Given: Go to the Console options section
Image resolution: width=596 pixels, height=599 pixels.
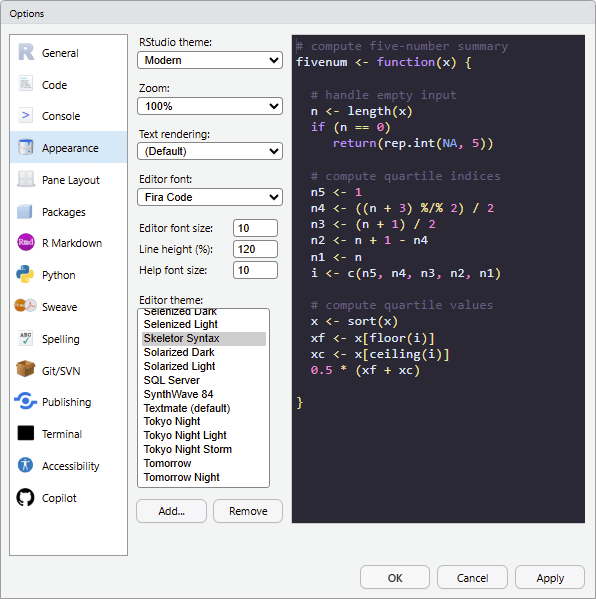Looking at the screenshot, I should pos(69,116).
